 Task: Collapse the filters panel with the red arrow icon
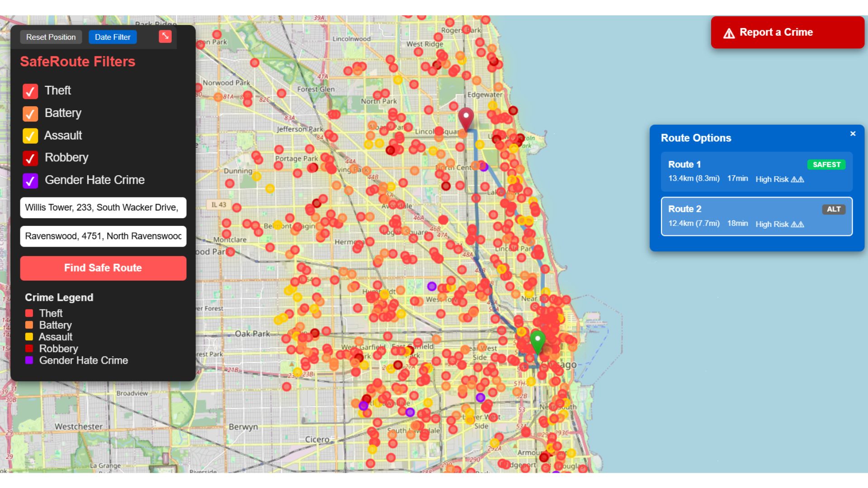pyautogui.click(x=165, y=37)
